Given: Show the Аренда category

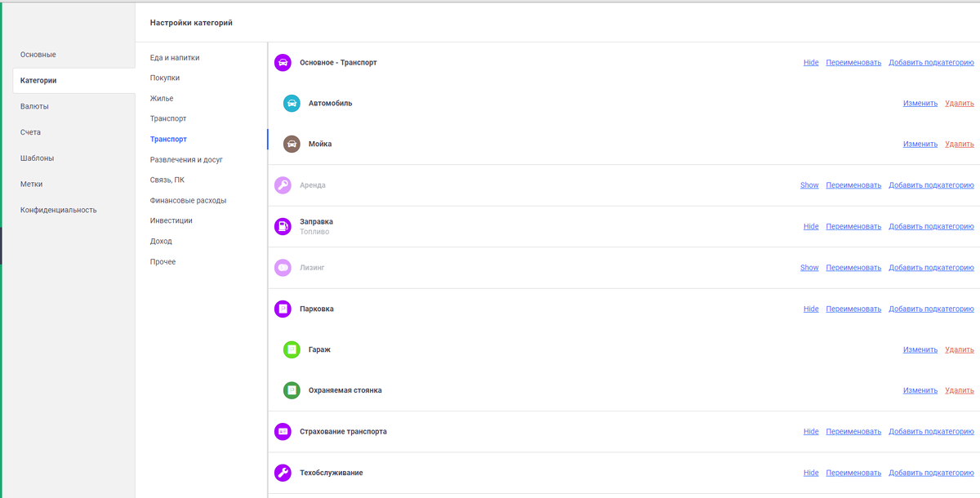Looking at the screenshot, I should [x=809, y=185].
